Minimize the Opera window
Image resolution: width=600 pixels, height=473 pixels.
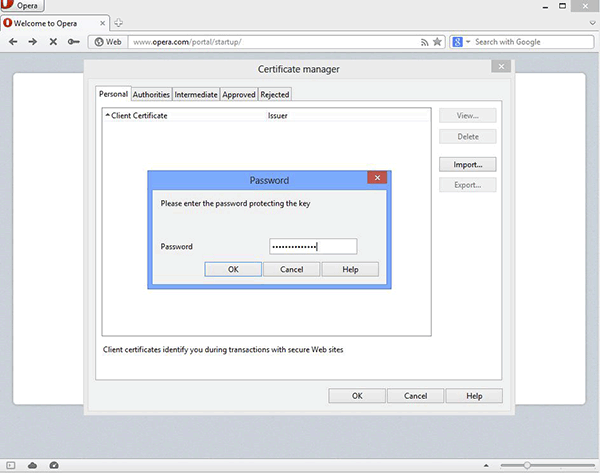545,7
